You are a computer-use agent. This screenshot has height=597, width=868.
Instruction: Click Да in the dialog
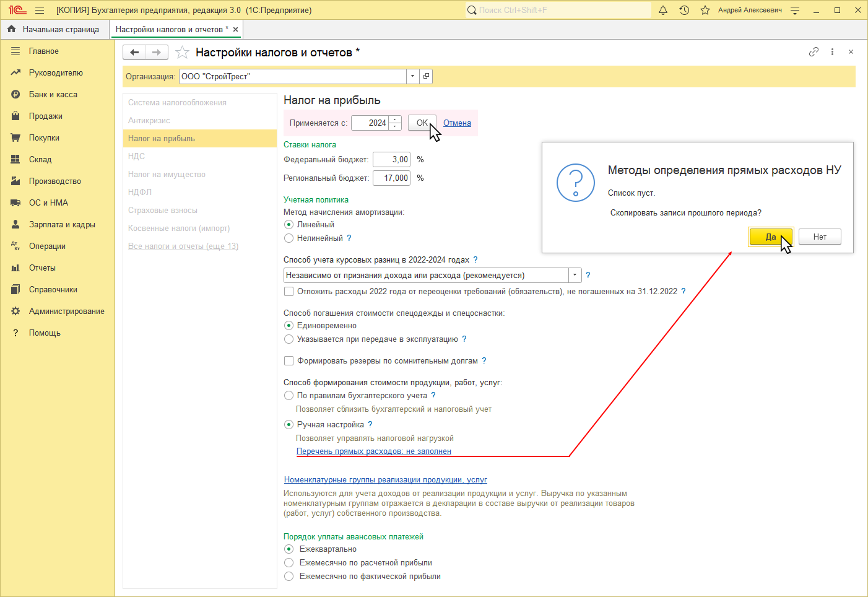pyautogui.click(x=771, y=237)
